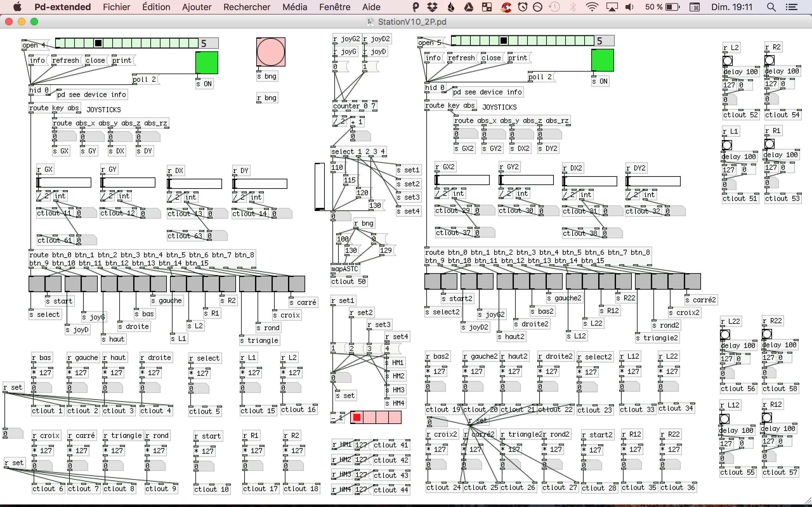812x507 pixels.
Task: Click the tall vertical slider near select
Action: tap(319, 187)
